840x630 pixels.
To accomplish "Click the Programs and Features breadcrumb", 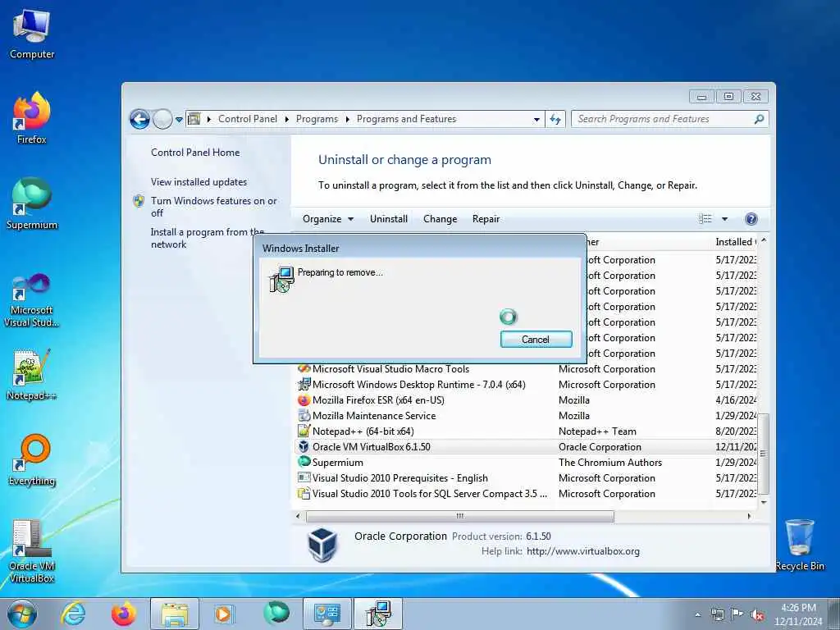I will point(407,119).
